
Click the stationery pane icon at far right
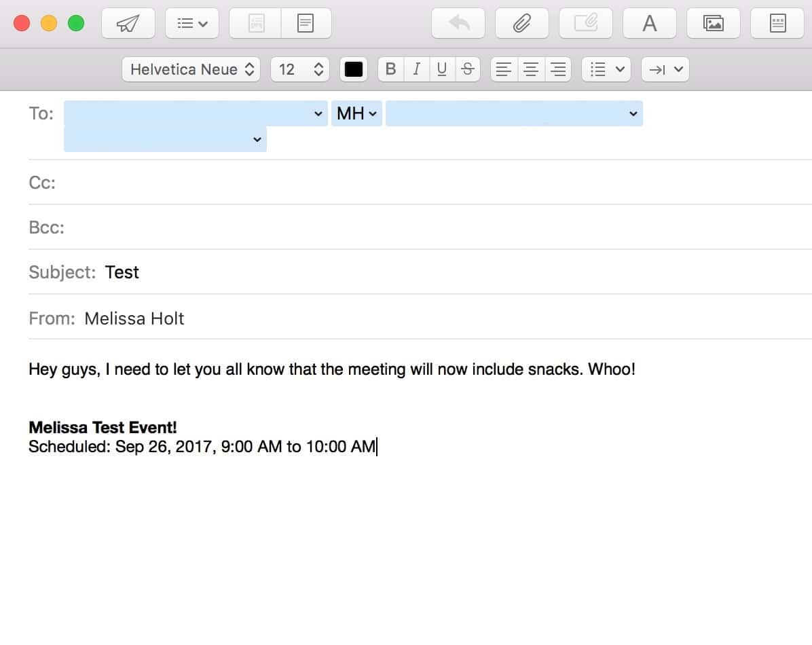click(x=777, y=24)
